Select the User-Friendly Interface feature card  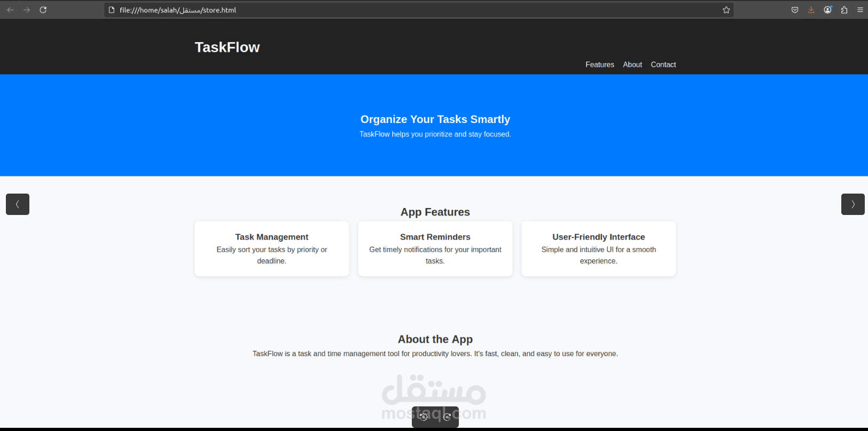pyautogui.click(x=599, y=249)
